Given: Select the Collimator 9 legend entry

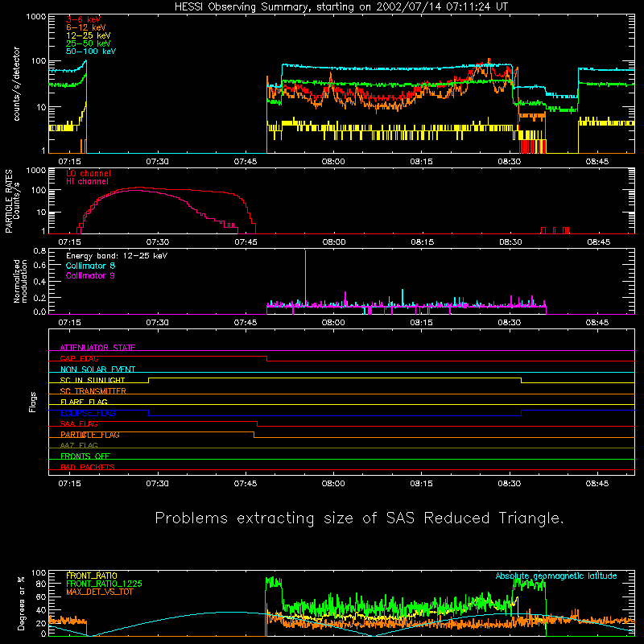Looking at the screenshot, I should point(90,275).
